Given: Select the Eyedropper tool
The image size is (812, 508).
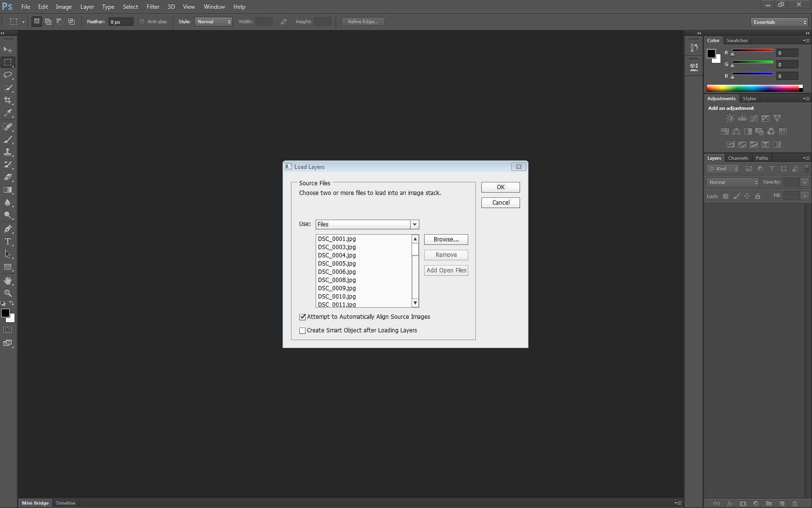Looking at the screenshot, I should point(8,113).
